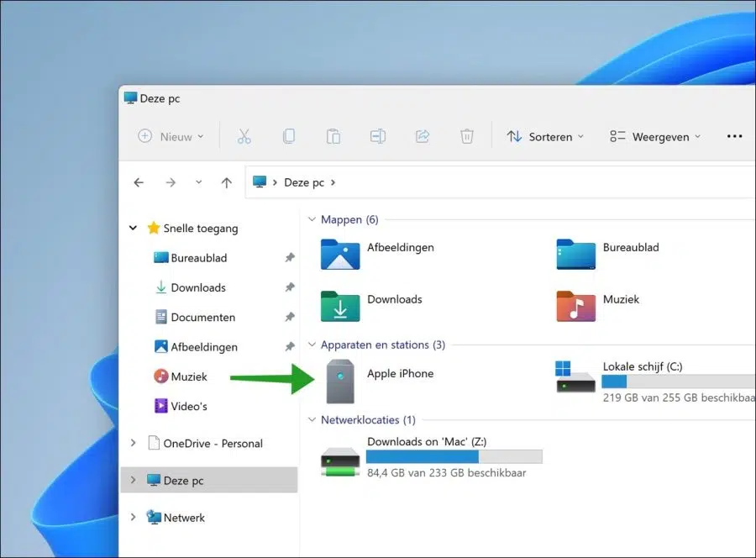Click the pin icon next to Documenten
This screenshot has height=558, width=756.
coord(289,317)
